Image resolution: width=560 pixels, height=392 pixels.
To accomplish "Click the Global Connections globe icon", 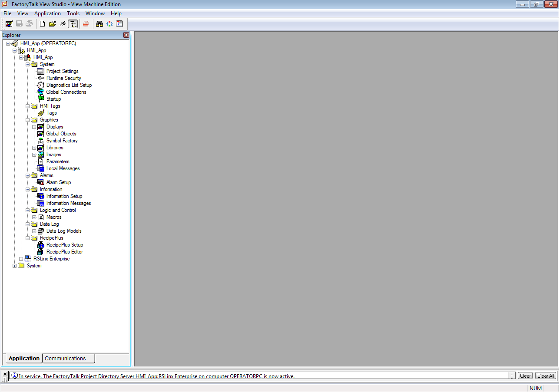I will (41, 92).
